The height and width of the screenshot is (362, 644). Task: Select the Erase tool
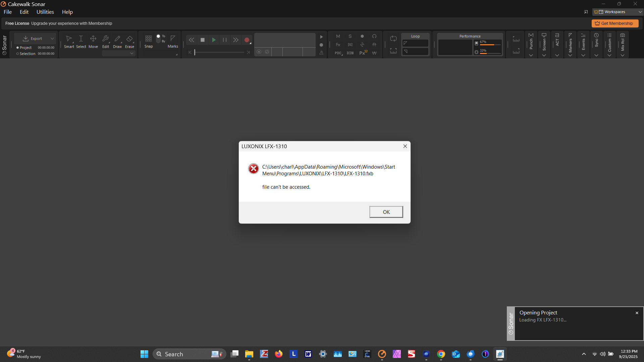[x=129, y=42]
